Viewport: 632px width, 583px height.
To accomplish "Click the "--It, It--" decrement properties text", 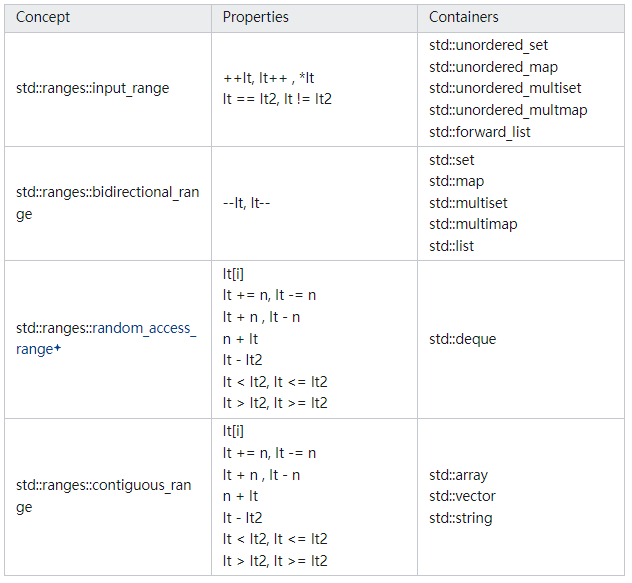I will click(x=247, y=203).
